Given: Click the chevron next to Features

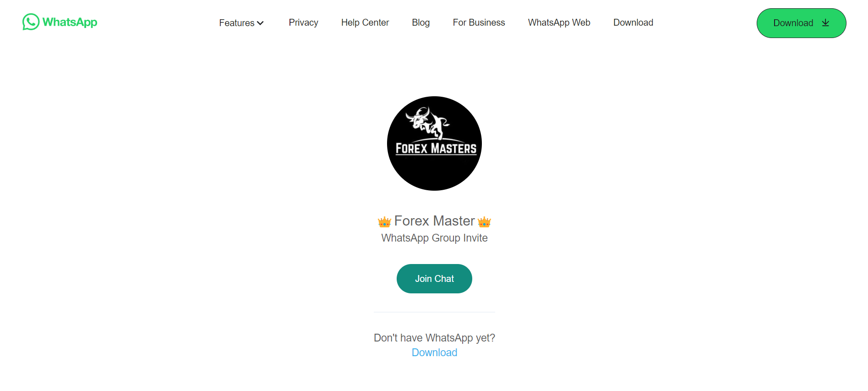Looking at the screenshot, I should (260, 23).
